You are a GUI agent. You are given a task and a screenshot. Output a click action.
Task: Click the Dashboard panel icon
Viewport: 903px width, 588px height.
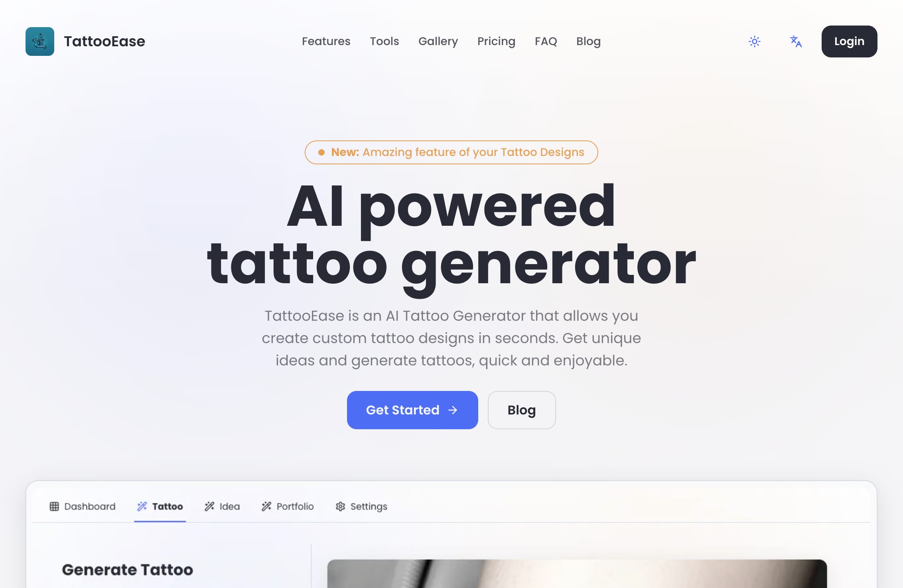54,506
